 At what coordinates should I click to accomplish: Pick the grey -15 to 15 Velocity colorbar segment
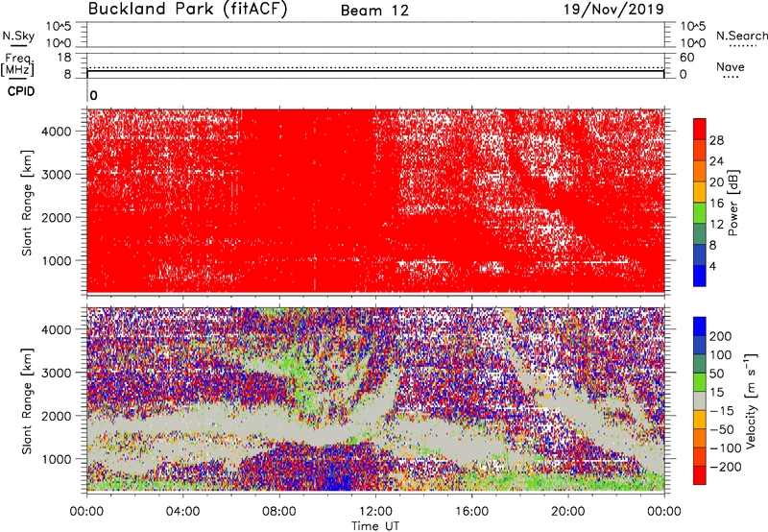pos(700,400)
